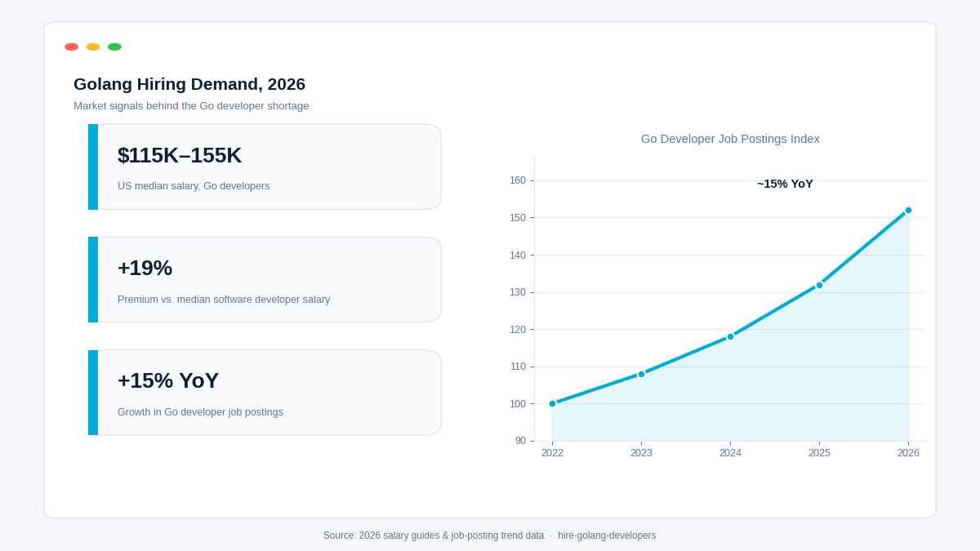The width and height of the screenshot is (980, 551).
Task: Click the 110 y-axis label
Action: tap(518, 367)
